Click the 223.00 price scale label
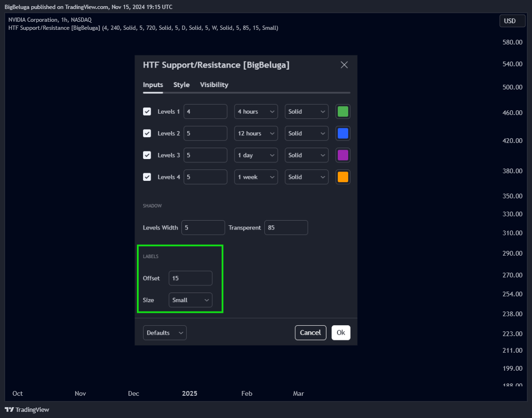This screenshot has height=418, width=532. pyautogui.click(x=512, y=334)
